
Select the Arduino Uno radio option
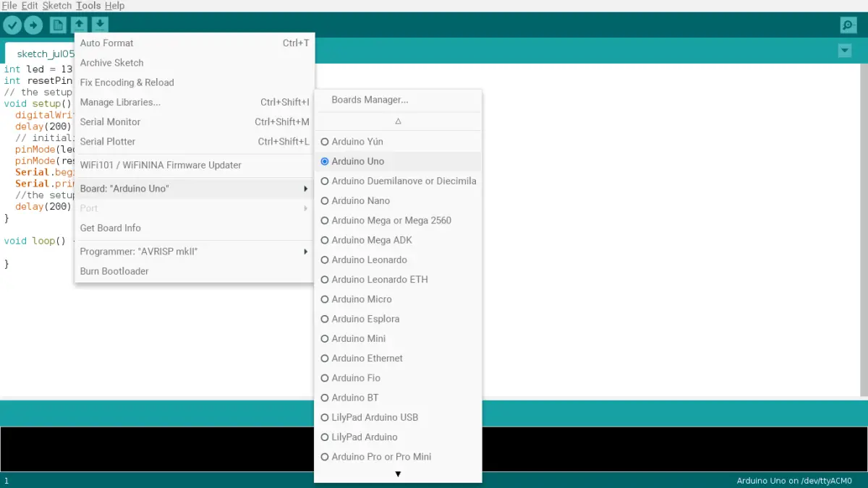coord(398,161)
